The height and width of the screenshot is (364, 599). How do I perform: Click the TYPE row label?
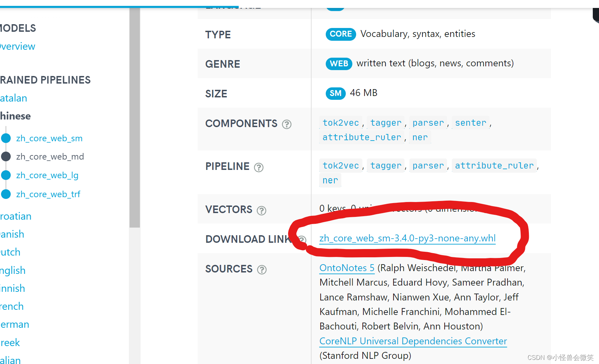(218, 35)
